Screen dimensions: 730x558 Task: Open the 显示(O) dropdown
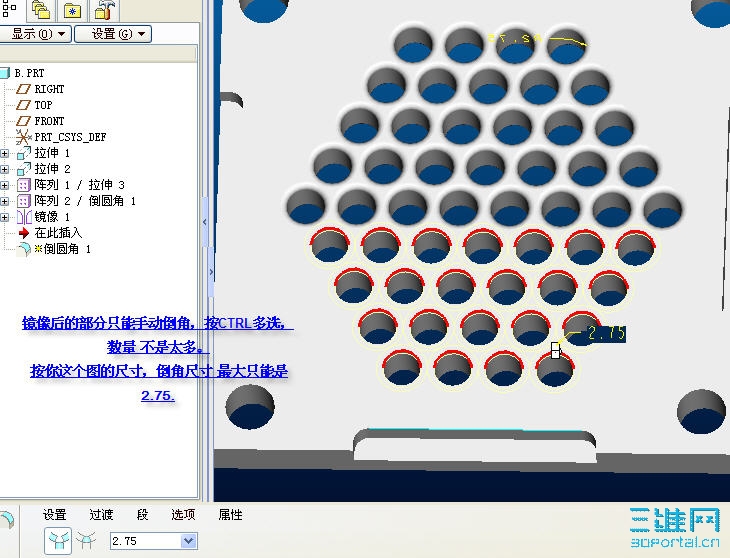click(x=35, y=34)
